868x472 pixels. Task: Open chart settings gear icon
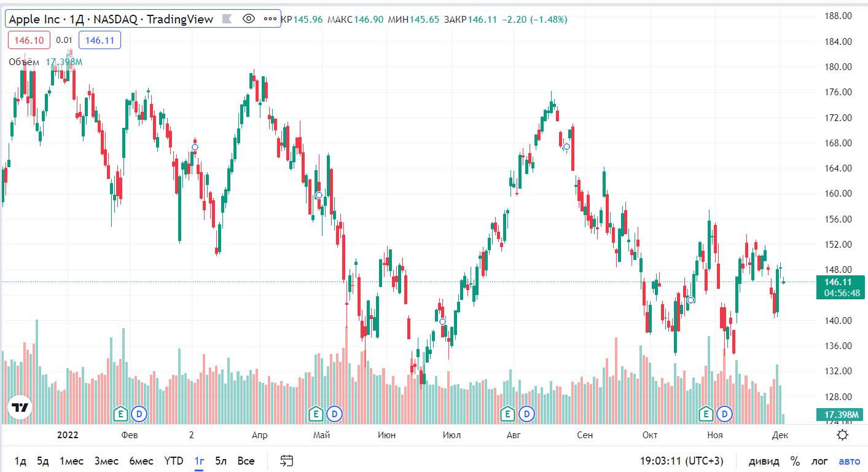(x=843, y=435)
